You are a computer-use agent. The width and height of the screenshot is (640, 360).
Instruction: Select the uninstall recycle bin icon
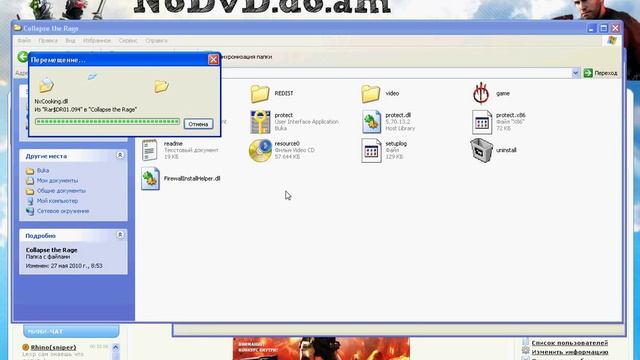482,150
